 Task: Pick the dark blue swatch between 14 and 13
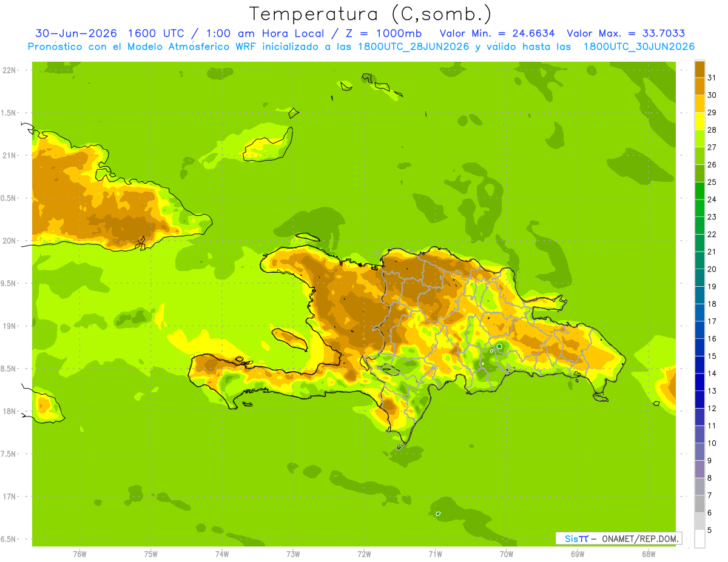699,382
